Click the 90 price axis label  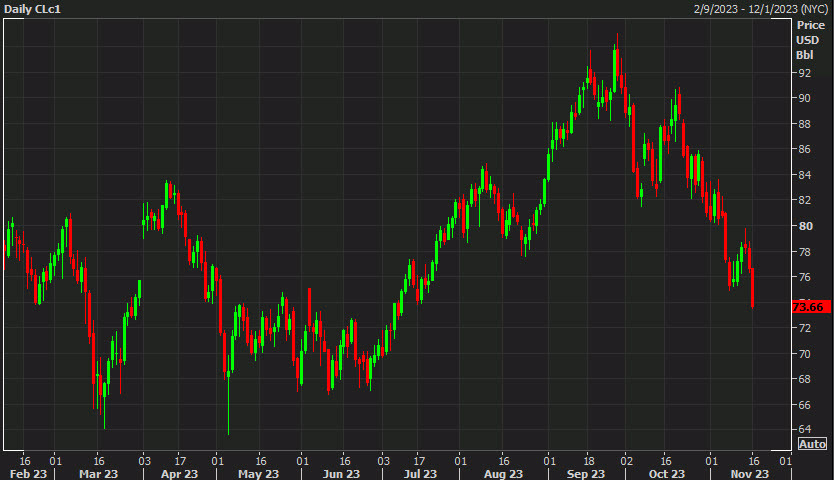tap(804, 98)
